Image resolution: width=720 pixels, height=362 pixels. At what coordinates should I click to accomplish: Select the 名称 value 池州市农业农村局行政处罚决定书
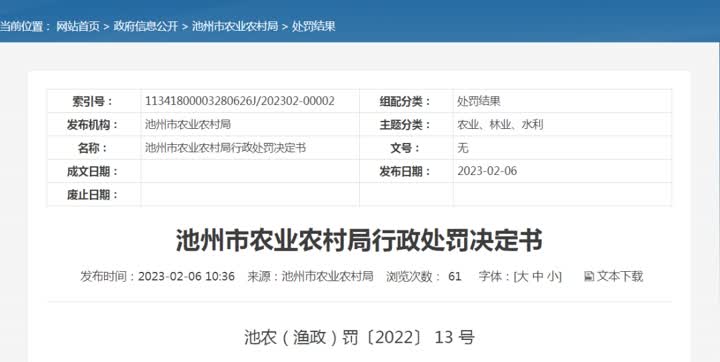coord(225,148)
